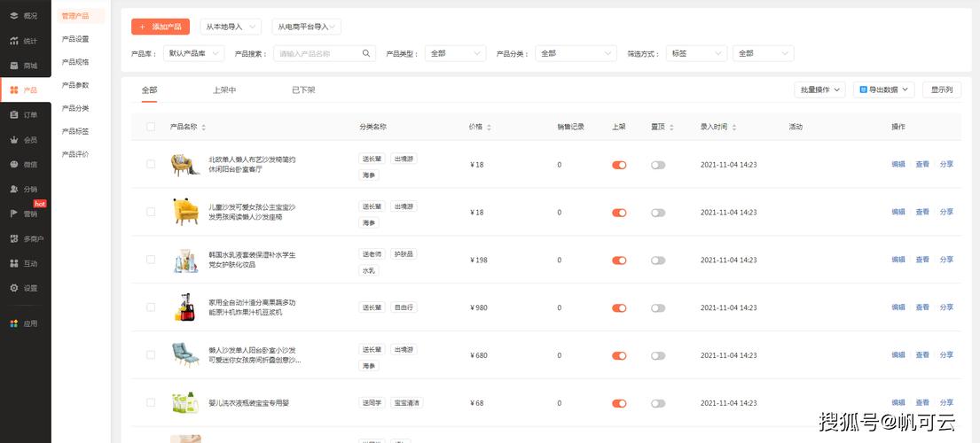The width and height of the screenshot is (980, 443).
Task: Open the 统计 statistics sidebar icon
Action: tap(14, 41)
